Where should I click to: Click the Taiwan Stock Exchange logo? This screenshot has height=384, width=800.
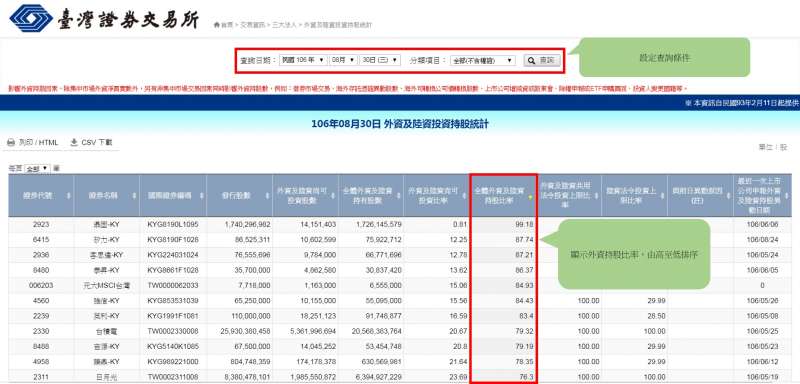104,19
